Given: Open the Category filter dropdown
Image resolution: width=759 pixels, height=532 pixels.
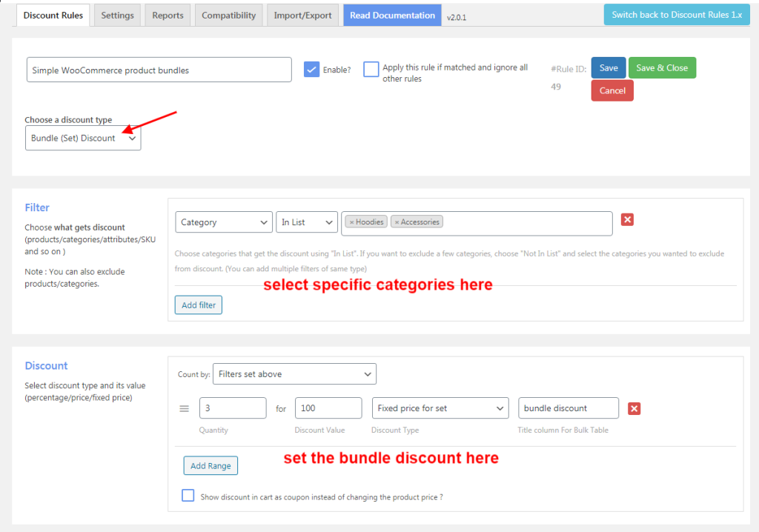Looking at the screenshot, I should point(223,222).
